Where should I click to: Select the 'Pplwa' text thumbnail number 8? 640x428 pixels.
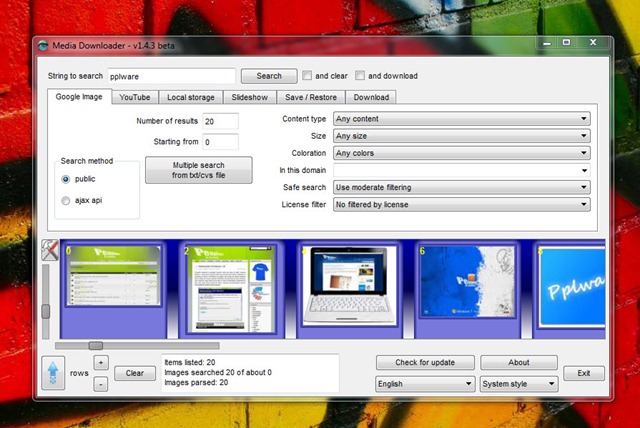pyautogui.click(x=571, y=287)
